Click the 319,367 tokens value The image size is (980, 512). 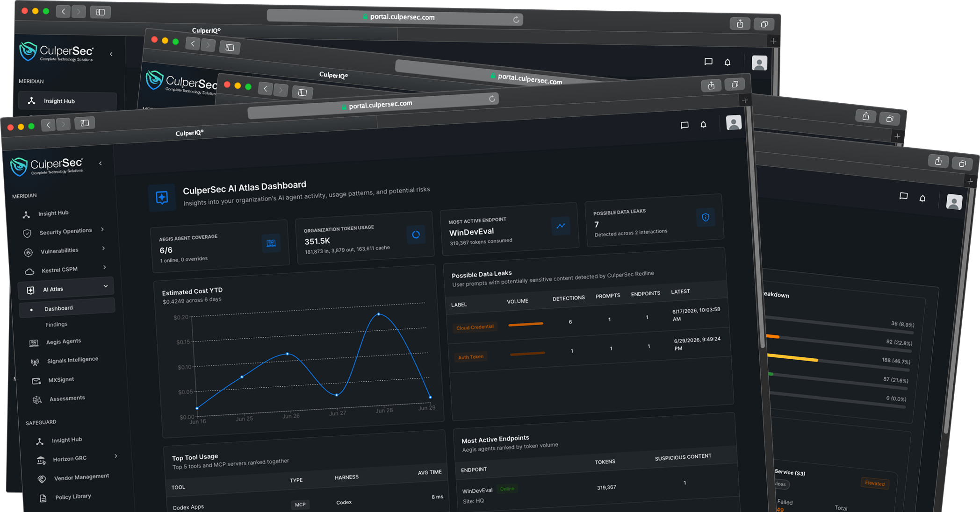(606, 488)
